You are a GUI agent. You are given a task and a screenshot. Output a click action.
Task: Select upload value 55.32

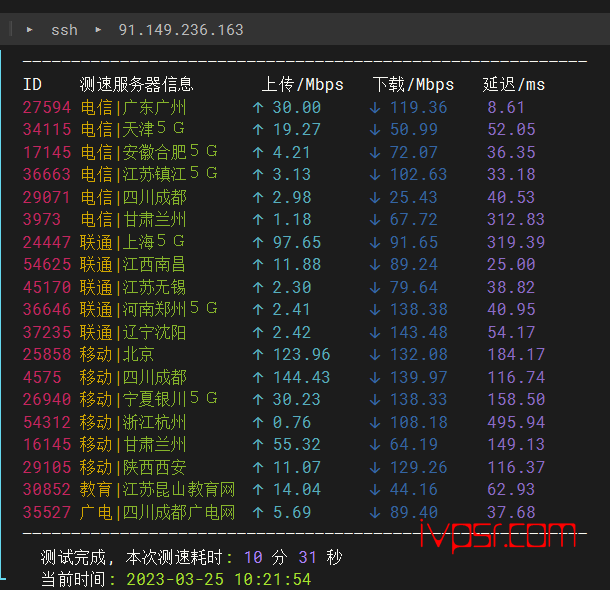tap(296, 444)
